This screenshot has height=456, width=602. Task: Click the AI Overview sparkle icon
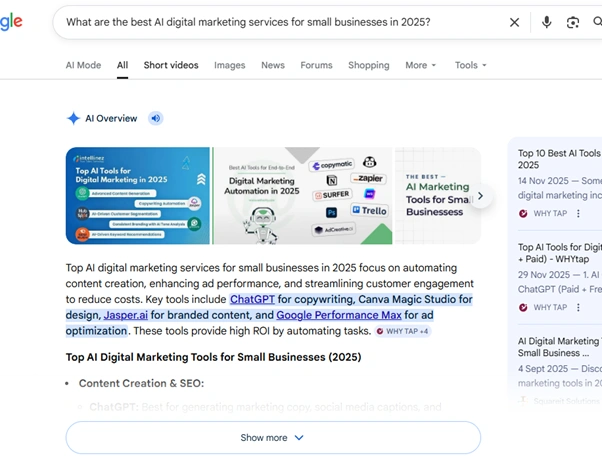[73, 118]
